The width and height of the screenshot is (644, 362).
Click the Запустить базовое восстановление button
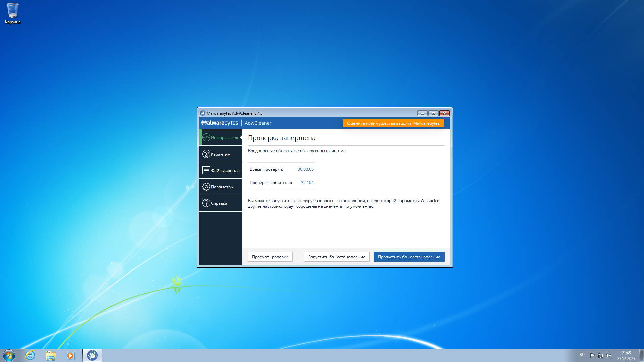(x=336, y=257)
